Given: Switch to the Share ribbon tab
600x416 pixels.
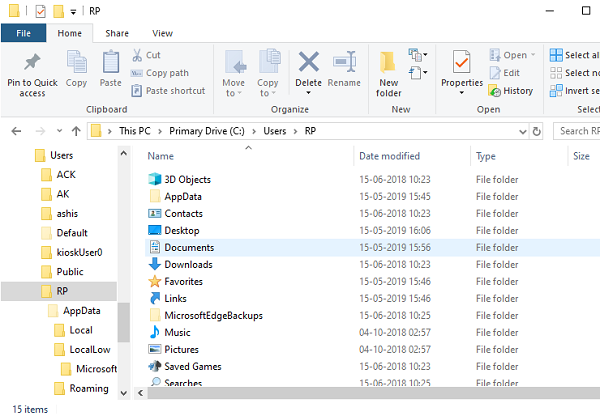Looking at the screenshot, I should click(x=117, y=33).
